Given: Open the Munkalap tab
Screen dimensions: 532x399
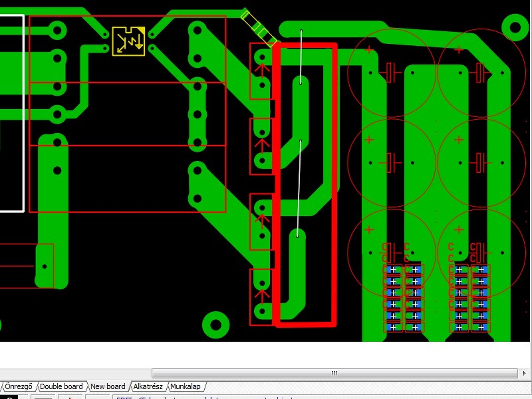Looking at the screenshot, I should 185,387.
